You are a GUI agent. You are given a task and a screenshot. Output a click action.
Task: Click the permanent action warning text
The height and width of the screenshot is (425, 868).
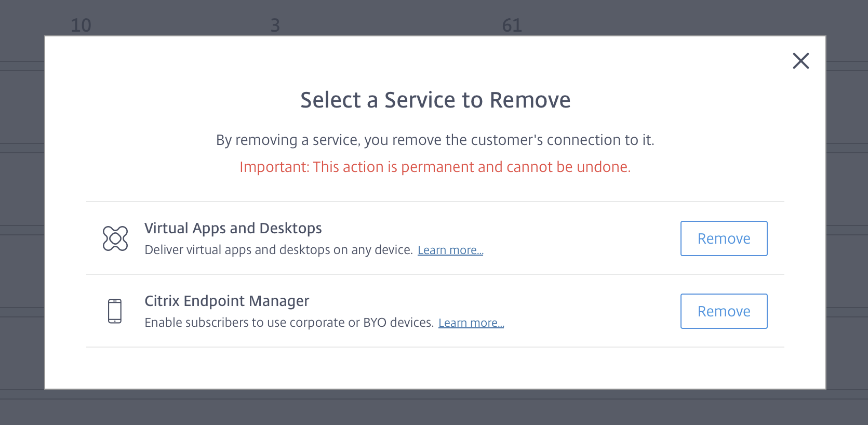click(435, 167)
